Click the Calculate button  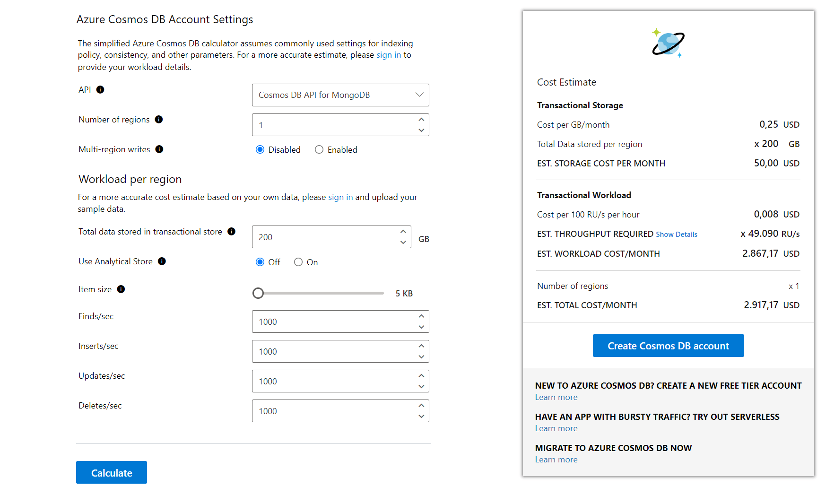pyautogui.click(x=111, y=472)
